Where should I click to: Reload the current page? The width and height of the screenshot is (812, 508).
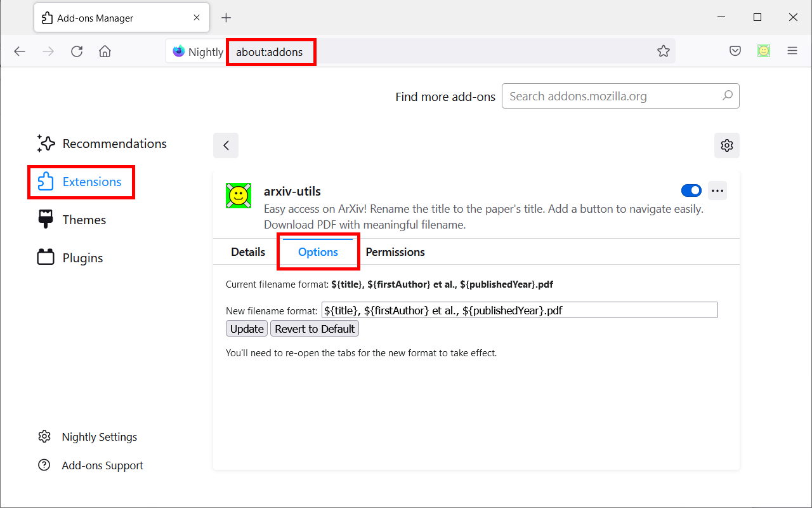pos(77,51)
